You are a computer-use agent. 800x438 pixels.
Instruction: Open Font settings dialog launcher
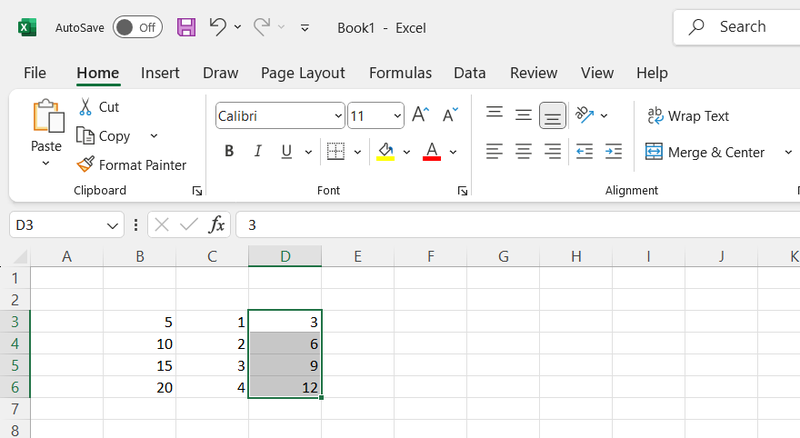point(462,191)
